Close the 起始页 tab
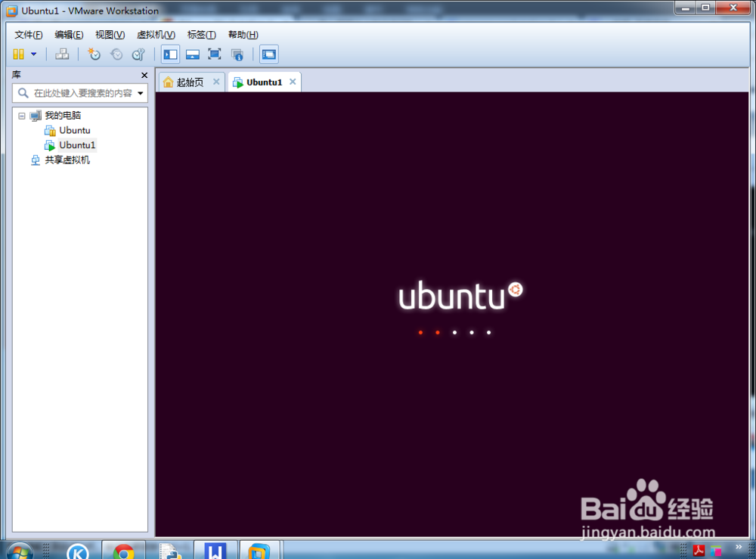The image size is (756, 559). tap(216, 82)
